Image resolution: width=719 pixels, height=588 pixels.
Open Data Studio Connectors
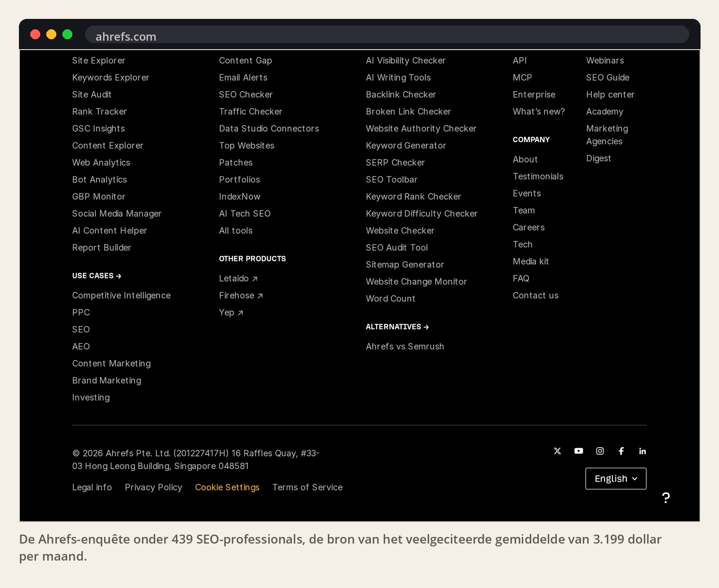pyautogui.click(x=269, y=129)
